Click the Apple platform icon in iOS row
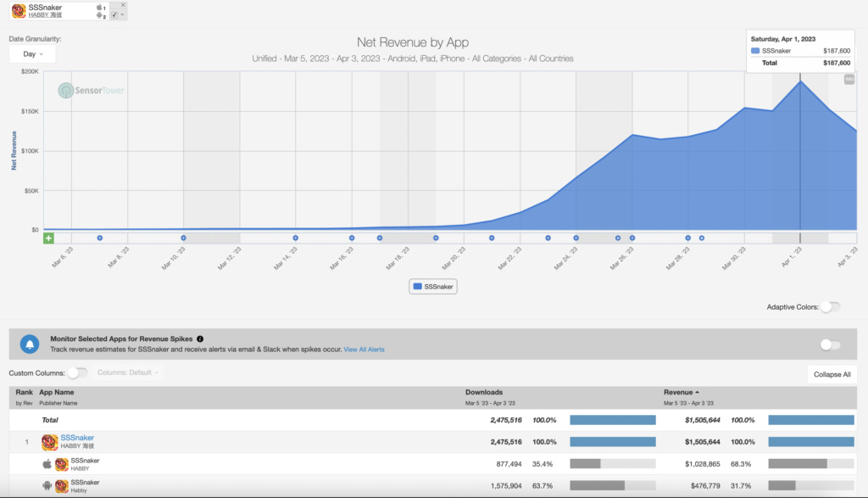Screen dimensions: 868x498 (47, 464)
